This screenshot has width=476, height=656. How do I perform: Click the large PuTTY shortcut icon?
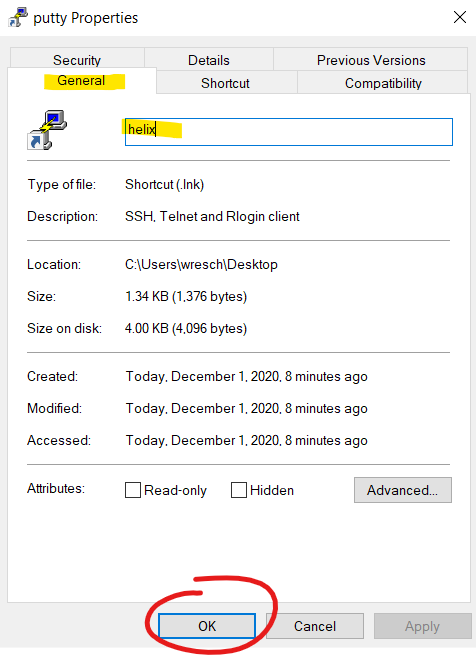(x=46, y=130)
